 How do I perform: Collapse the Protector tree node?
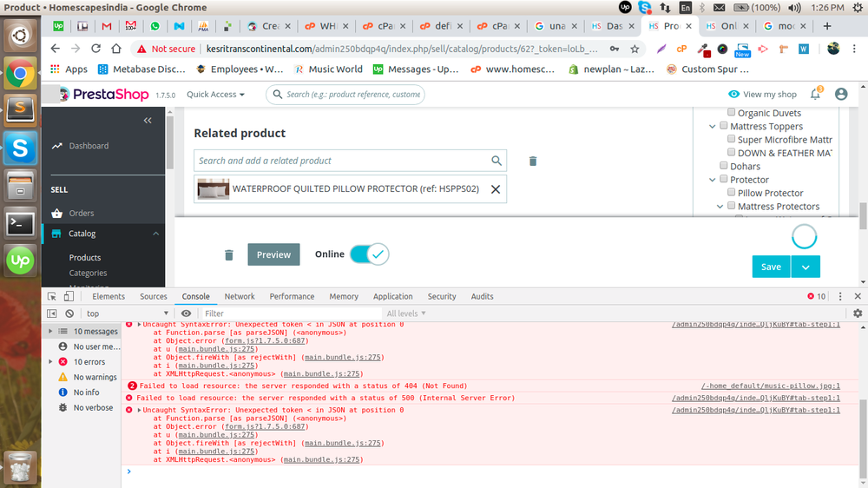[713, 180]
